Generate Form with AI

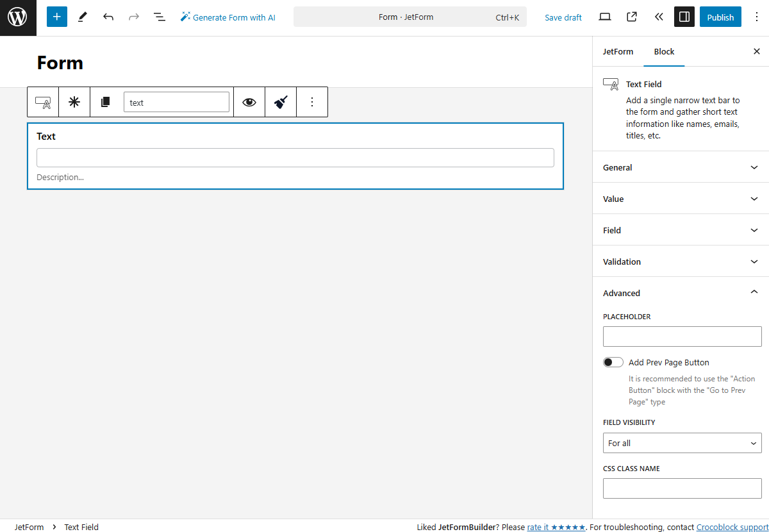tap(227, 17)
